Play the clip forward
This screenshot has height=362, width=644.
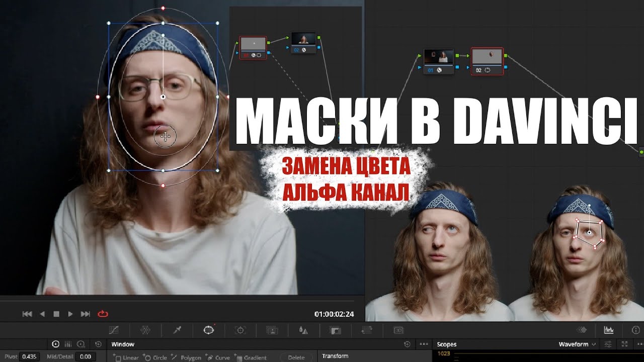tap(70, 314)
